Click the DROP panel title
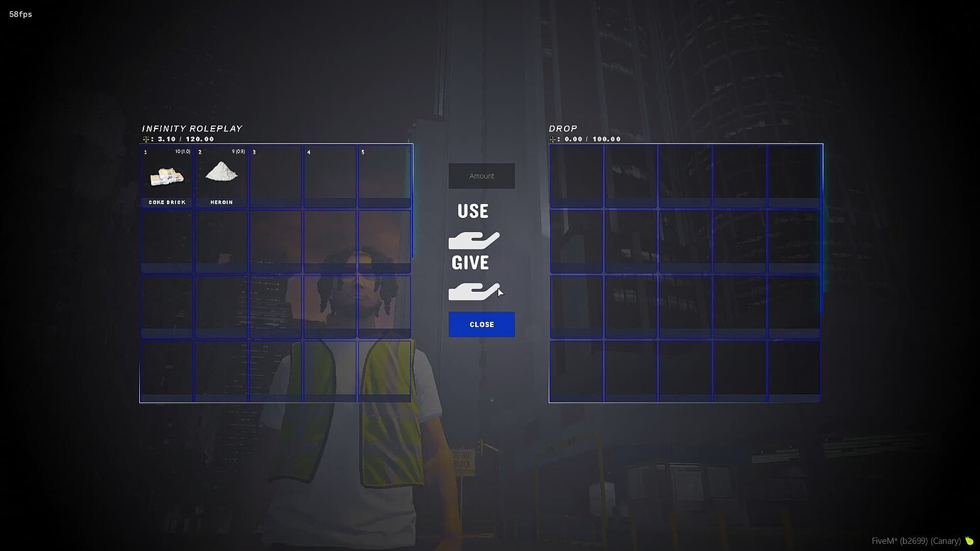The image size is (980, 551). click(x=563, y=128)
